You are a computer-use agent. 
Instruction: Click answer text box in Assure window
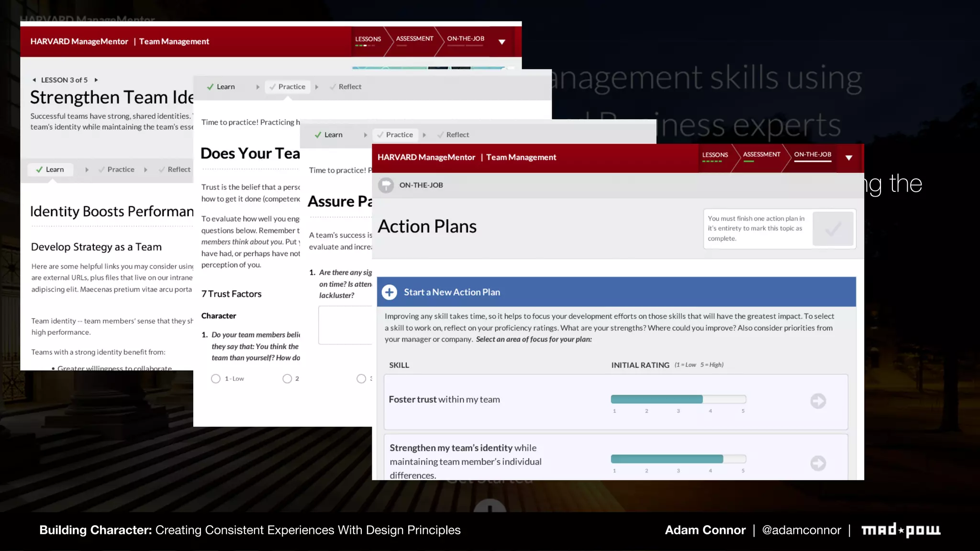(x=345, y=325)
